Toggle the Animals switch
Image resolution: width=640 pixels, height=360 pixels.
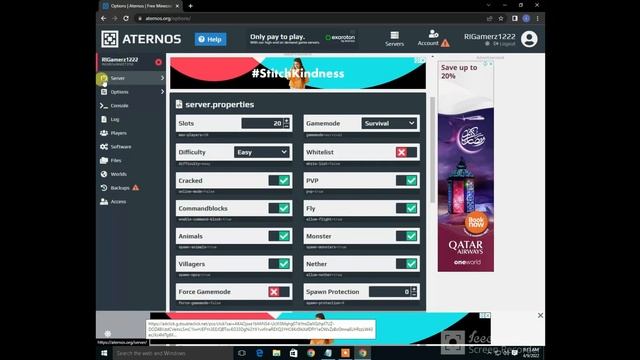tap(279, 236)
